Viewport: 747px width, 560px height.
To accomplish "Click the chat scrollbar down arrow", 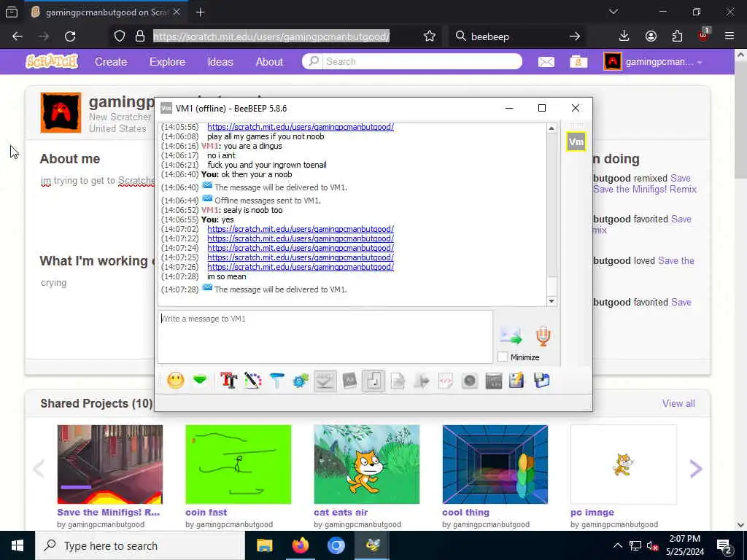I will click(x=551, y=301).
